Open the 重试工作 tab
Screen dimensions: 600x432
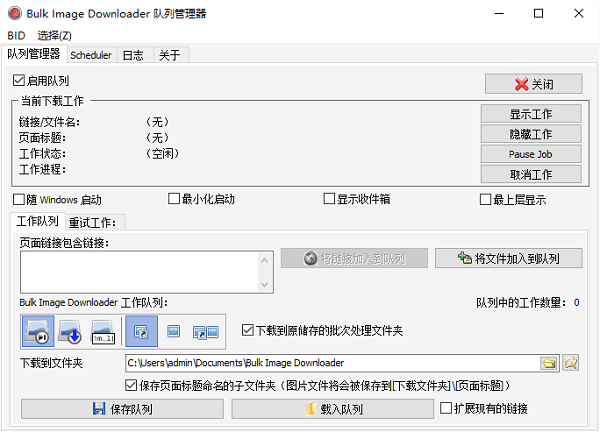click(91, 222)
